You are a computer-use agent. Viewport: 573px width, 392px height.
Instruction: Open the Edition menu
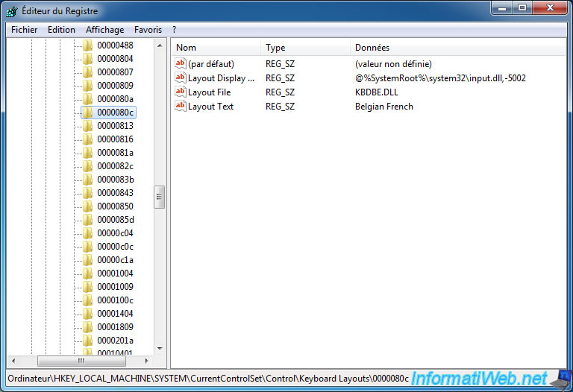pos(61,30)
